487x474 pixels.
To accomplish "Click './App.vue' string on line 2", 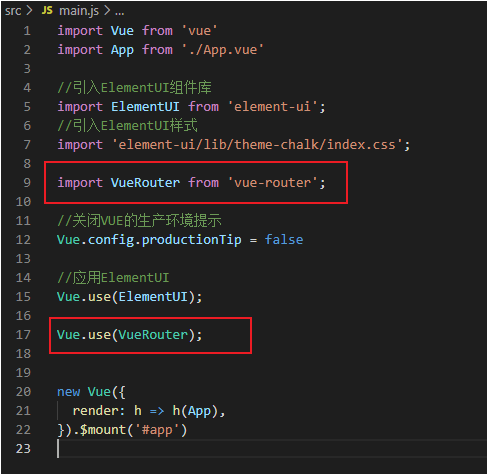I will point(223,50).
